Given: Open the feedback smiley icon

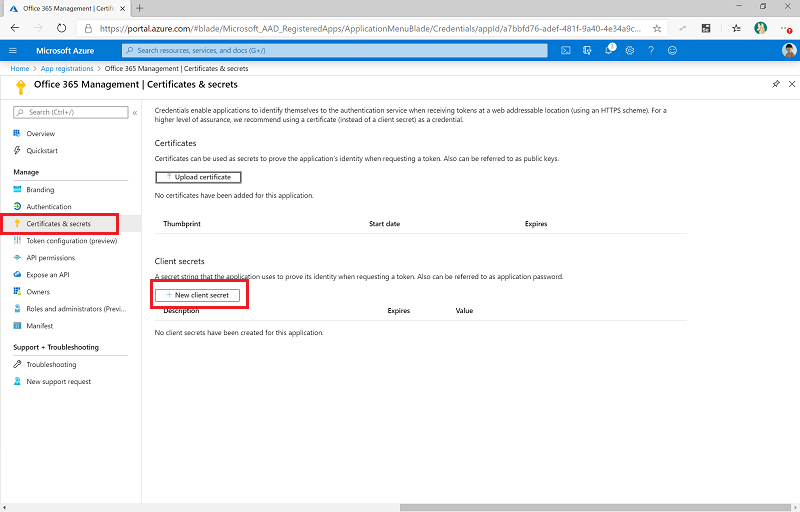Looking at the screenshot, I should [x=672, y=50].
